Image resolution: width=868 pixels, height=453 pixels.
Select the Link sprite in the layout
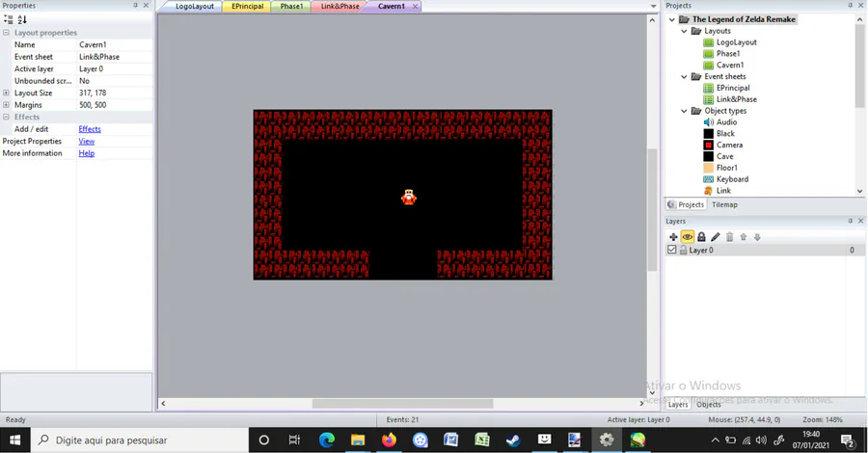(409, 197)
